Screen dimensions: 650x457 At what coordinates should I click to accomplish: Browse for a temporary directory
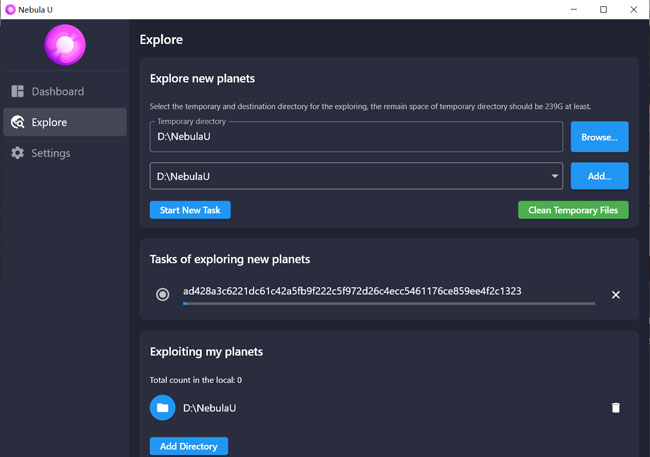point(599,137)
